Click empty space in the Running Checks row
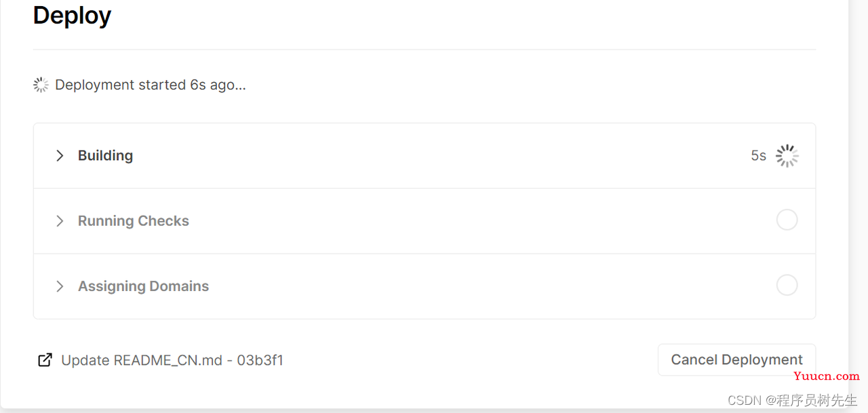This screenshot has width=868, height=413. [475, 221]
